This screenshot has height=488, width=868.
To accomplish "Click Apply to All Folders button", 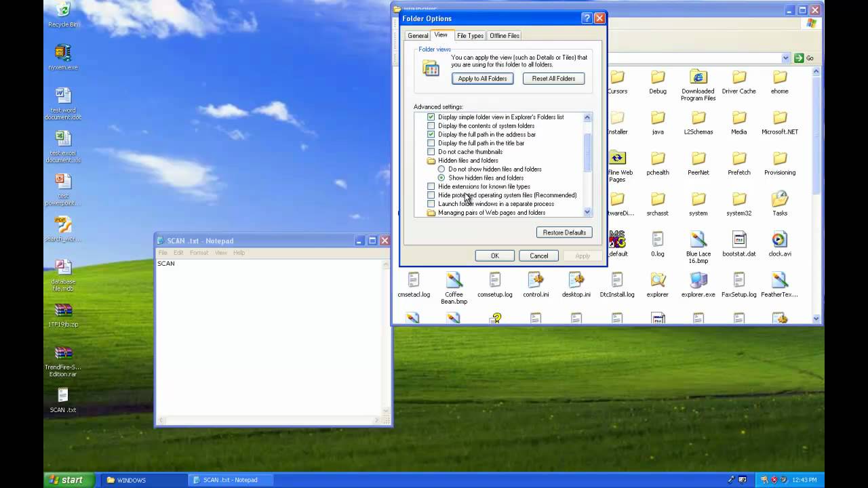I will click(x=483, y=79).
